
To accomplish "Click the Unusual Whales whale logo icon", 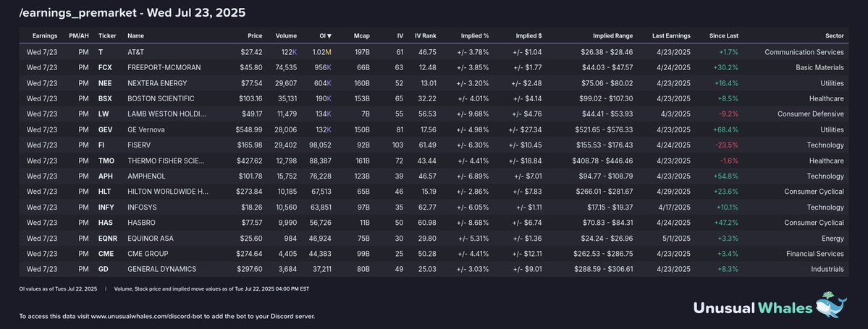I will [832, 306].
